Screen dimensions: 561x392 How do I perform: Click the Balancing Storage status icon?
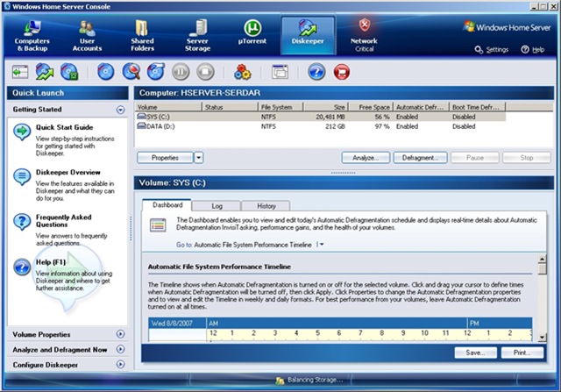tap(280, 381)
